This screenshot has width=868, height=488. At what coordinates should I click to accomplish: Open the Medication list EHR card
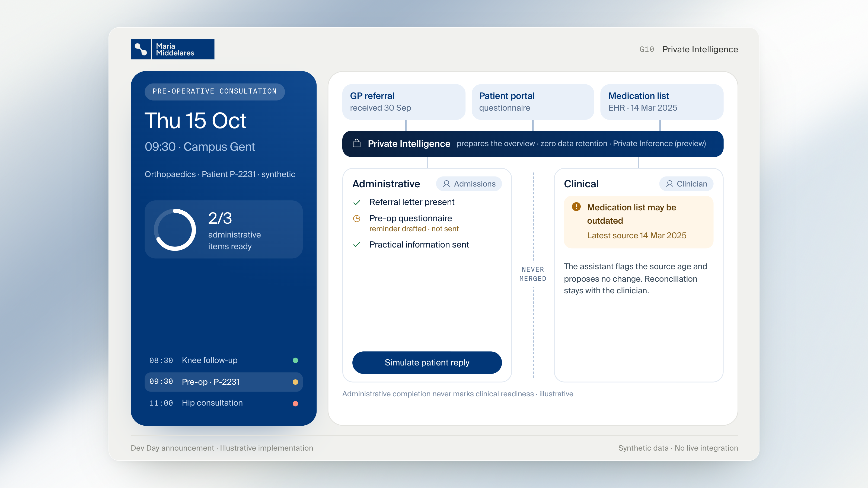[662, 102]
